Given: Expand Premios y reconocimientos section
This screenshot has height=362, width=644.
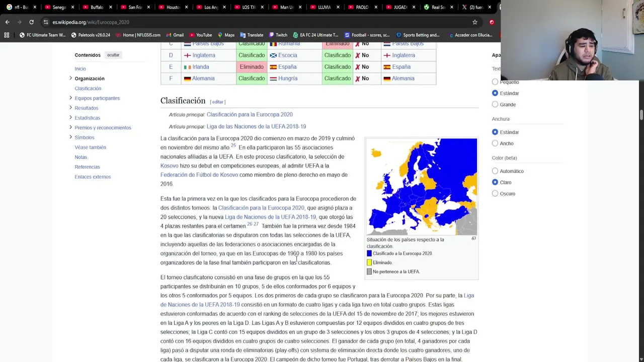Looking at the screenshot, I should (x=70, y=127).
